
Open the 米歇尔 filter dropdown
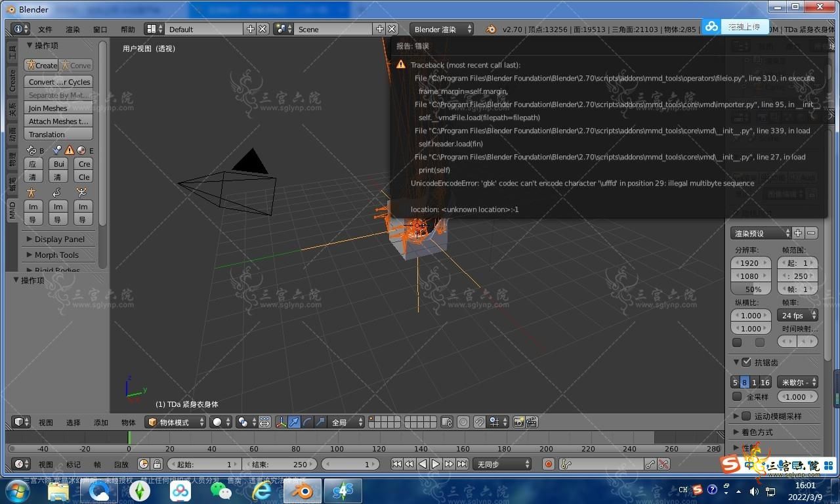pyautogui.click(x=797, y=381)
